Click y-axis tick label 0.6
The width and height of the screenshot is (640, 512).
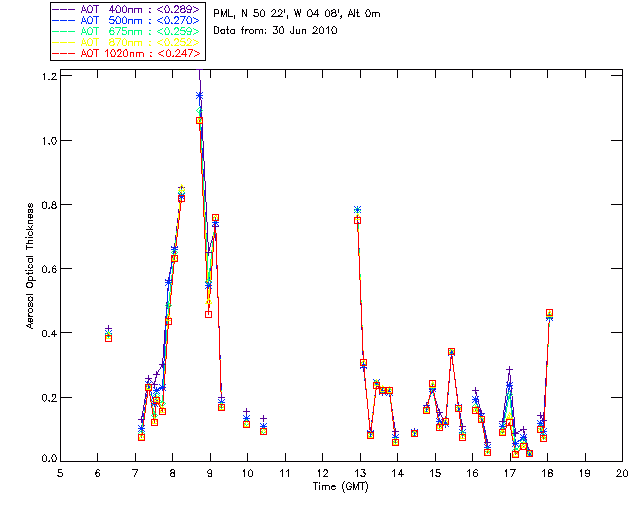(x=49, y=269)
